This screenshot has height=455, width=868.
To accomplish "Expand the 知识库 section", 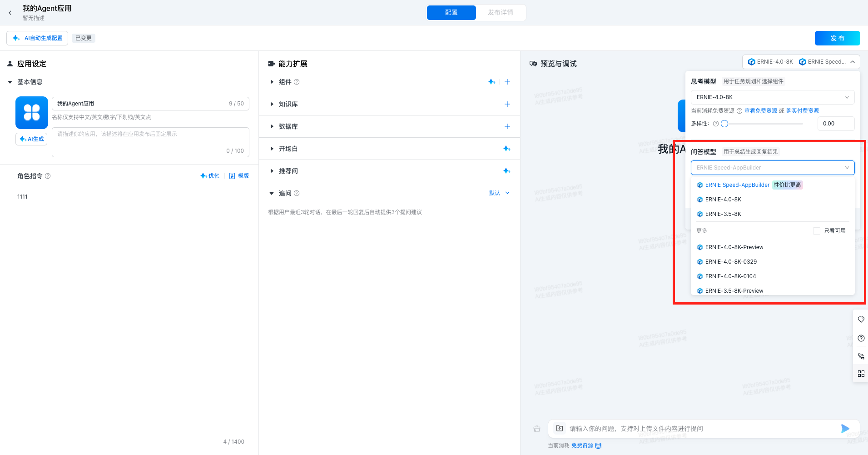I will coord(272,105).
